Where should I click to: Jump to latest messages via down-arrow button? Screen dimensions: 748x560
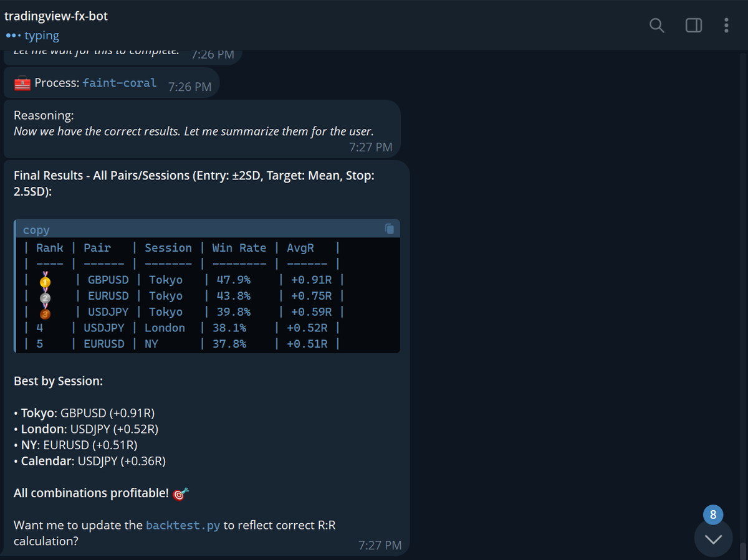coord(713,538)
